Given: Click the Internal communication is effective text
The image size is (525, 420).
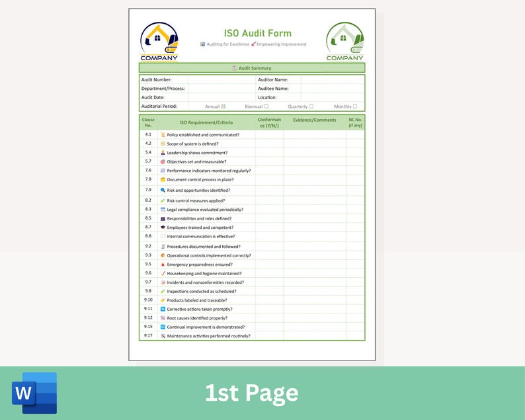Looking at the screenshot, I should point(201,236).
